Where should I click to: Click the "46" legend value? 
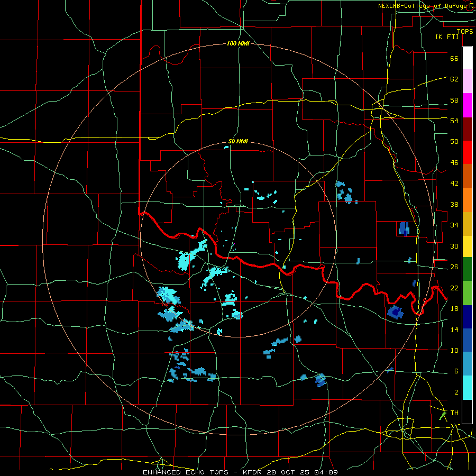(x=454, y=163)
